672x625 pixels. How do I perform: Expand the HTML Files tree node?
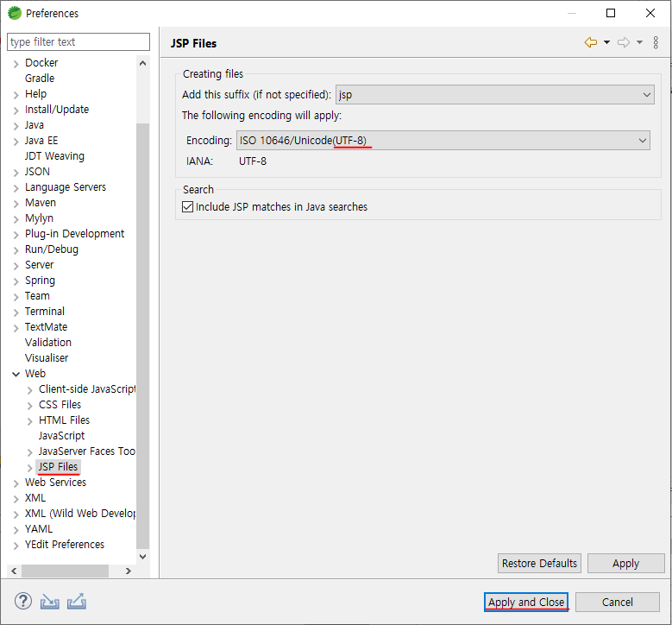point(29,421)
